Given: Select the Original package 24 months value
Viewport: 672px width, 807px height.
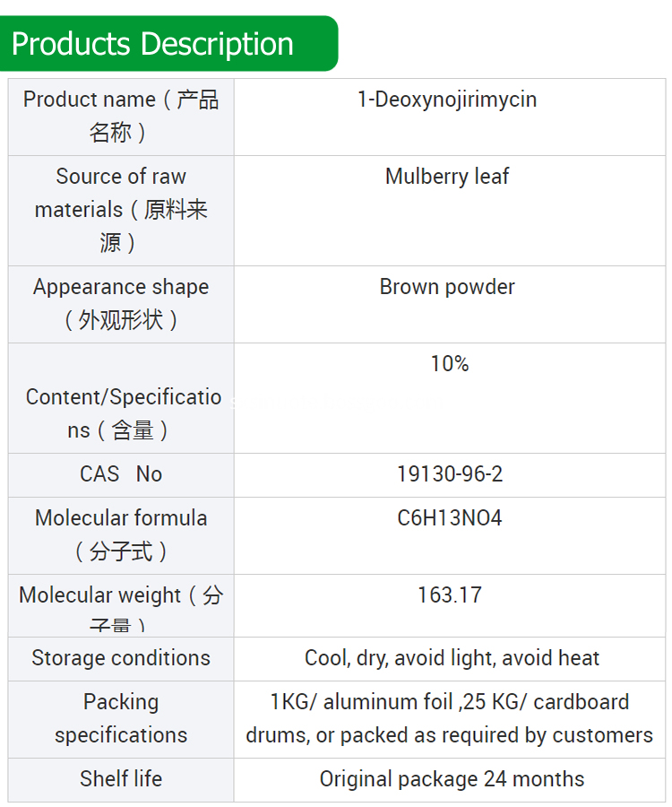Looking at the screenshot, I should [452, 779].
